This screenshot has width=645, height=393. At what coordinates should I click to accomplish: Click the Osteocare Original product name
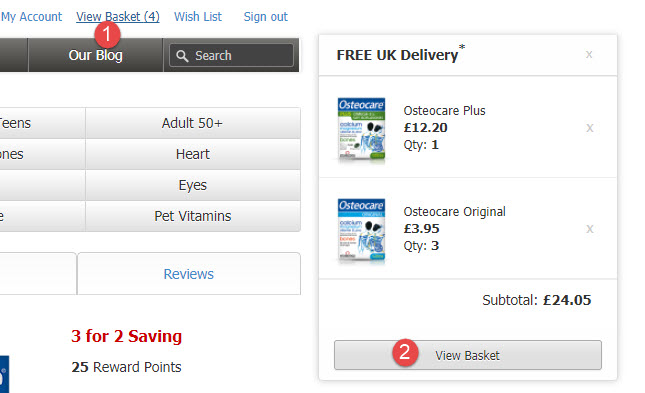coord(455,212)
